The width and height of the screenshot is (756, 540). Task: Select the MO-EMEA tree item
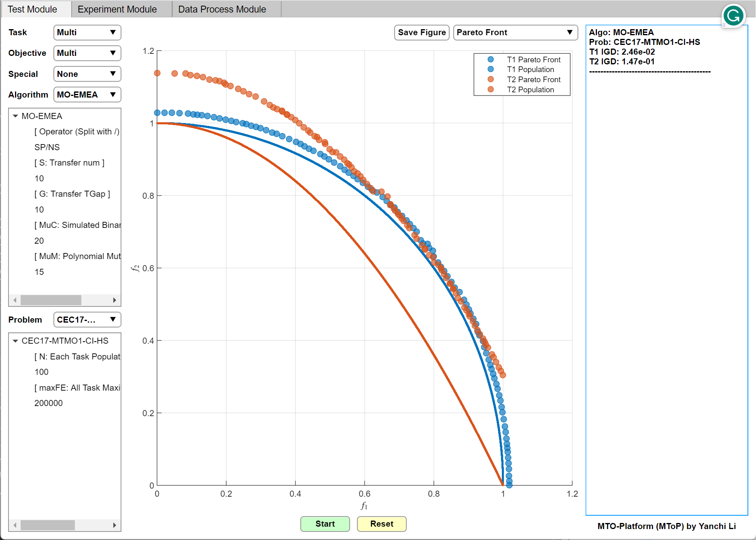click(42, 116)
